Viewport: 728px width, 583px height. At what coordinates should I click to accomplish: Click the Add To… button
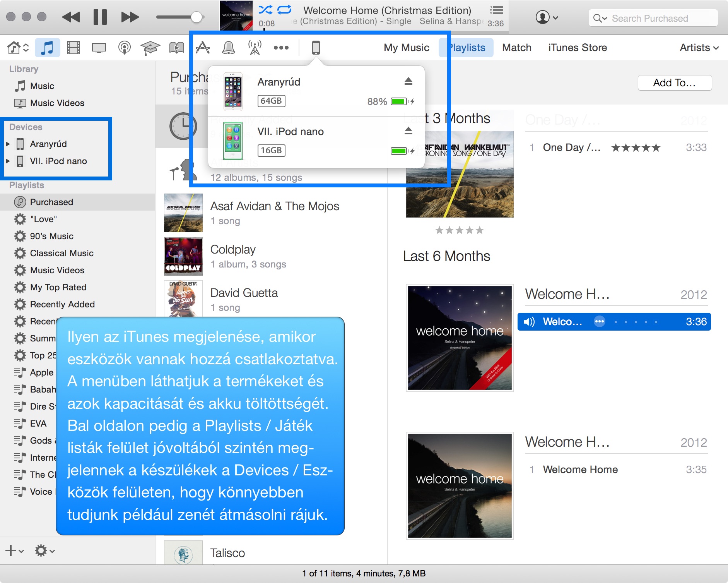(x=675, y=83)
